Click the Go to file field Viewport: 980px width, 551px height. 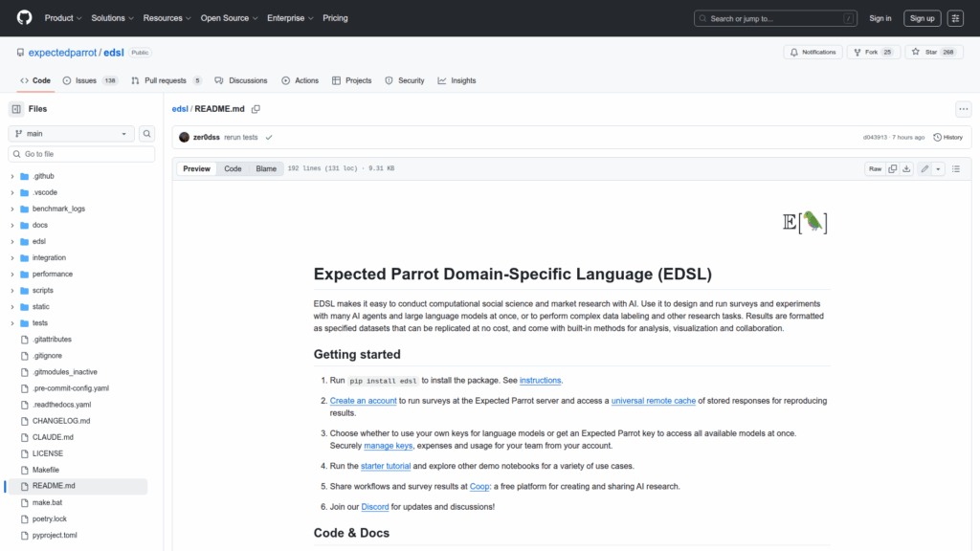[81, 154]
